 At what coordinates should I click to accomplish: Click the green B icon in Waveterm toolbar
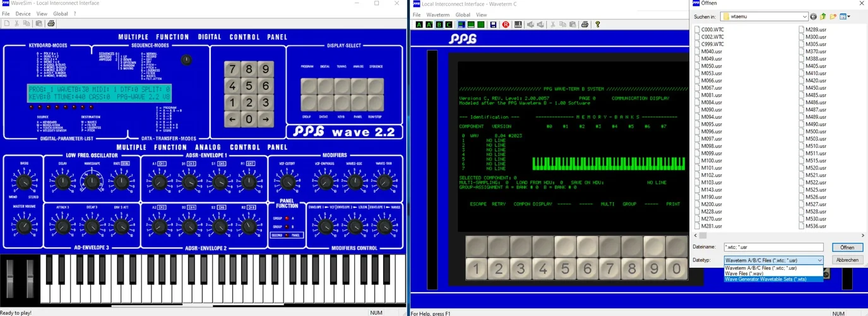tap(439, 25)
